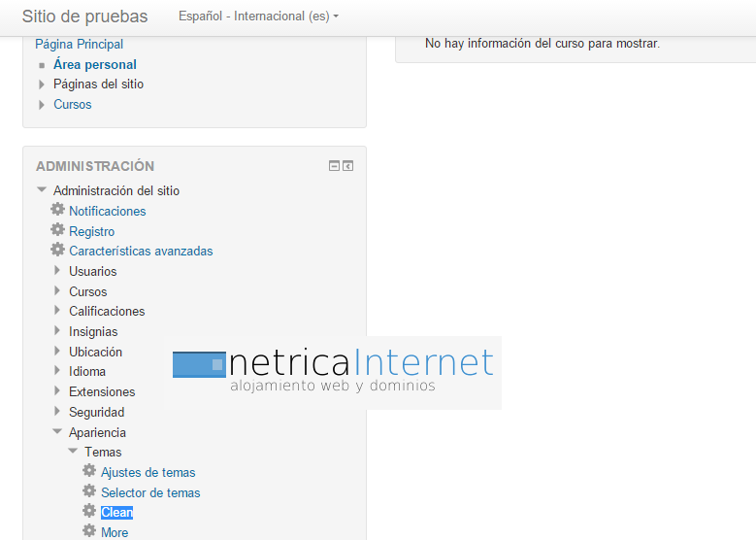
Task: Go to Página Principal
Action: tap(79, 45)
